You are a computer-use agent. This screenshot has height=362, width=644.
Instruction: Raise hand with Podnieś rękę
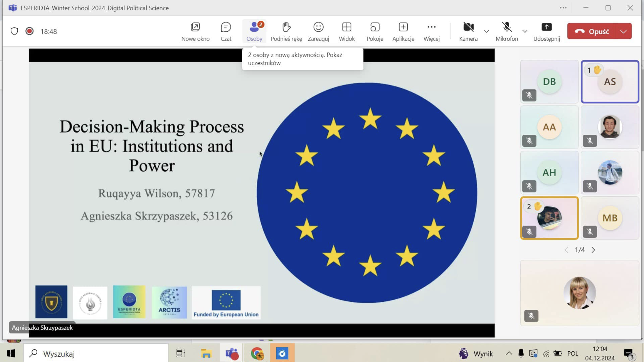[x=286, y=31]
